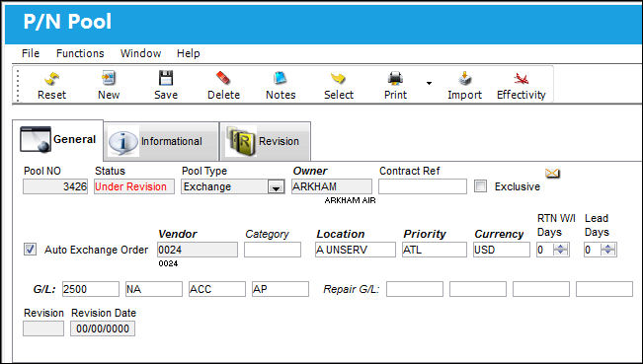Click the toolbar drag grip handle
Viewport: 643px width, 364px height.
(x=18, y=85)
